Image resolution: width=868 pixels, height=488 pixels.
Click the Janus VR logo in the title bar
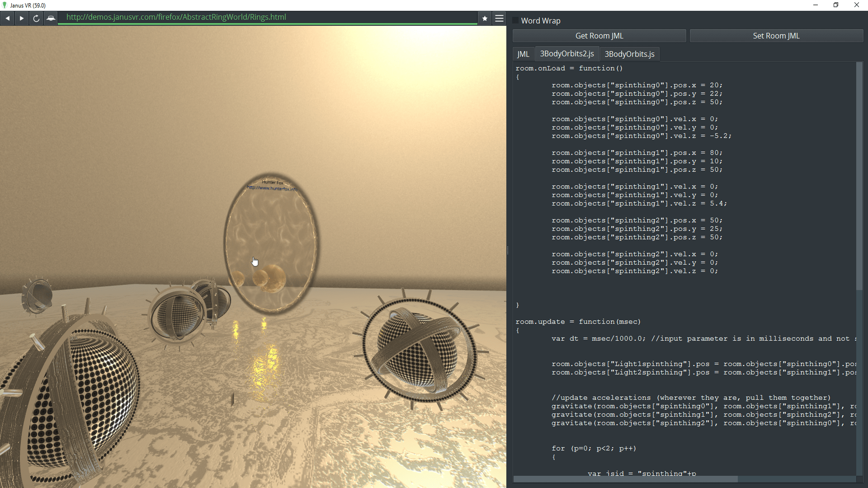[x=5, y=5]
